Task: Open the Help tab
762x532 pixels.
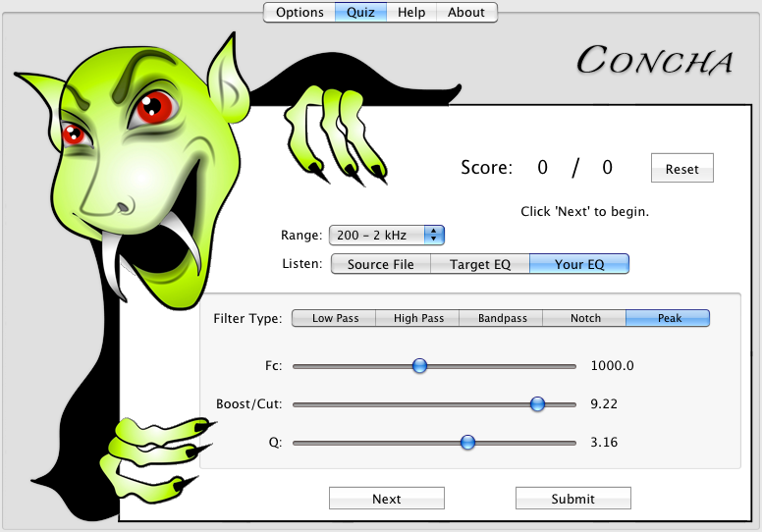Action: click(411, 12)
